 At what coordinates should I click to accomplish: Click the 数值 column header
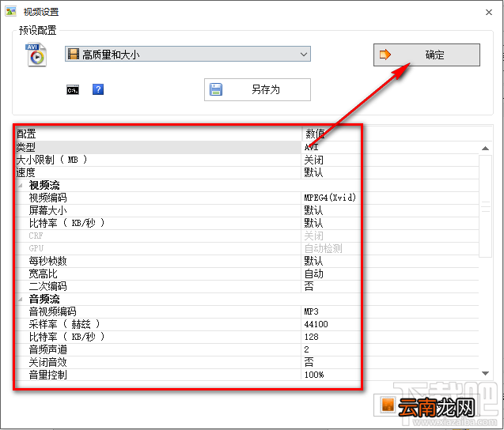[397, 134]
